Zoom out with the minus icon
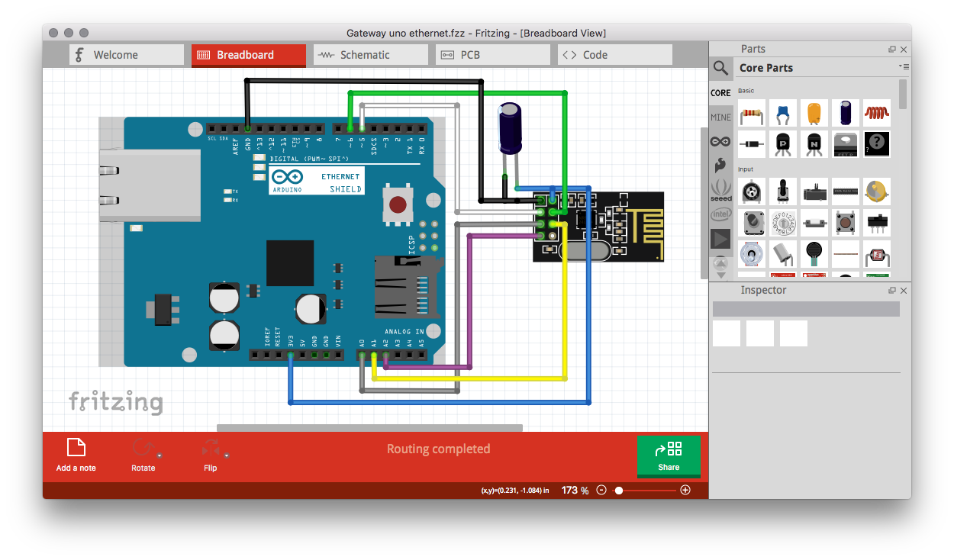Image resolution: width=954 pixels, height=560 pixels. pyautogui.click(x=601, y=490)
